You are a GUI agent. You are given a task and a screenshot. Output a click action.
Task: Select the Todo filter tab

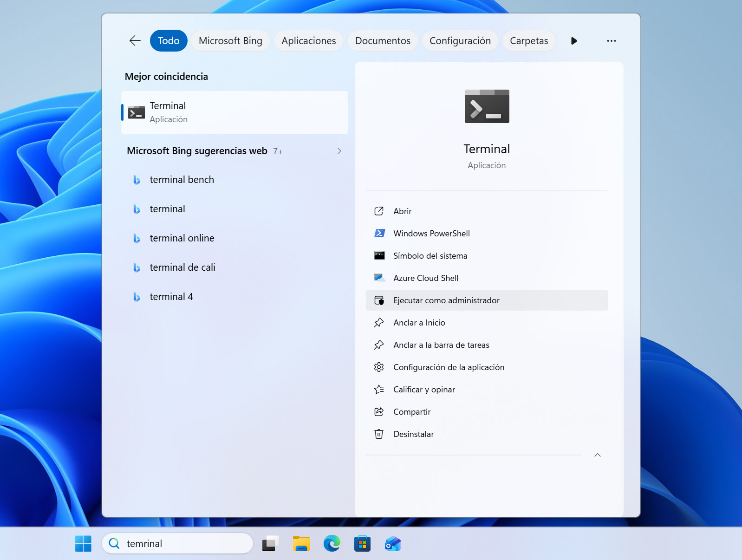click(169, 41)
